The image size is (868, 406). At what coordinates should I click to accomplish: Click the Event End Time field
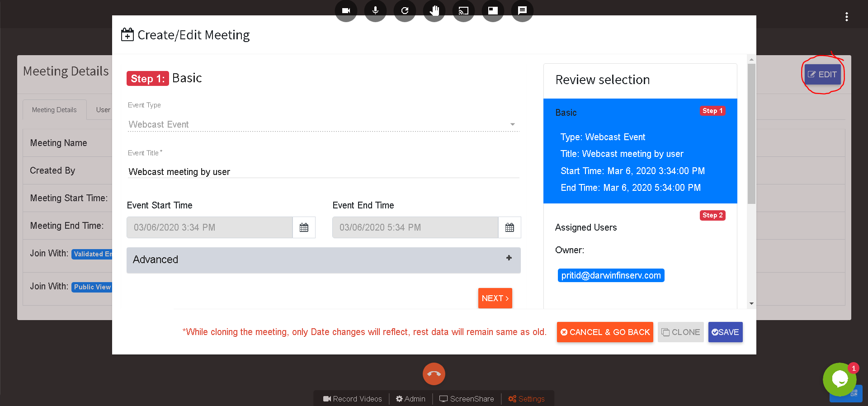pos(415,227)
